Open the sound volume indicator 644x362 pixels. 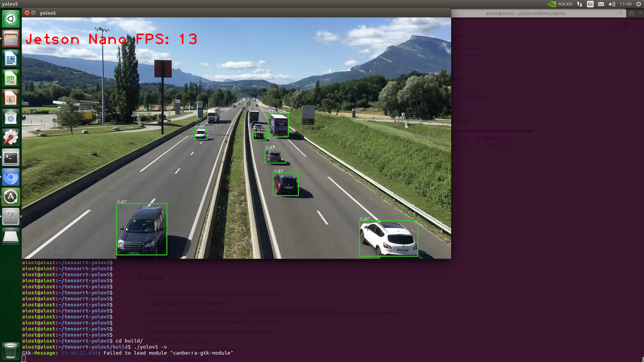coord(612,4)
